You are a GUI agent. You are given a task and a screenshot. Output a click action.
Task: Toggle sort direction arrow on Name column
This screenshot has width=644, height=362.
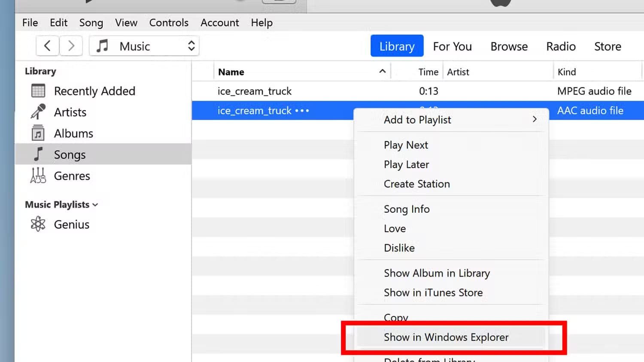point(383,71)
